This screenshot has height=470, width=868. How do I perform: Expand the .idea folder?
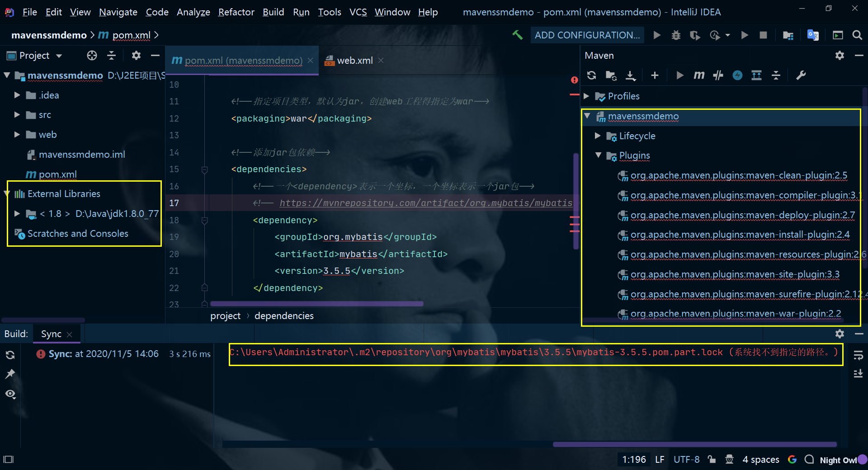coord(17,95)
